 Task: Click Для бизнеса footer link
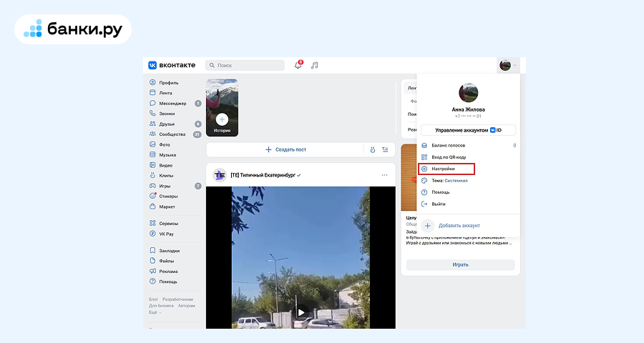161,306
